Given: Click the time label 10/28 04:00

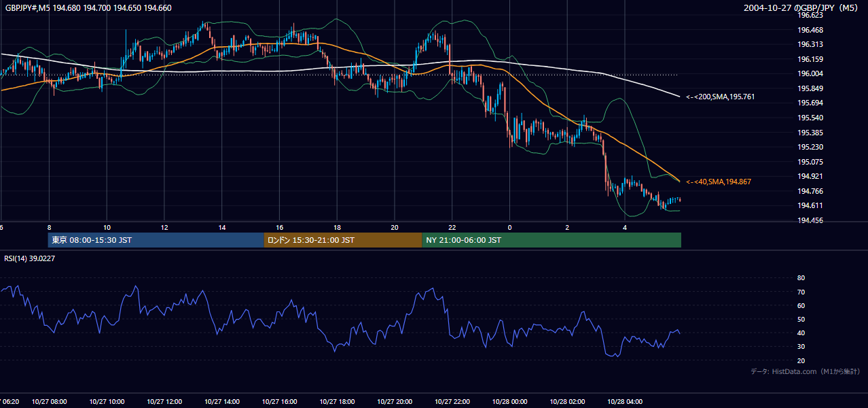Looking at the screenshot, I should click(626, 402).
